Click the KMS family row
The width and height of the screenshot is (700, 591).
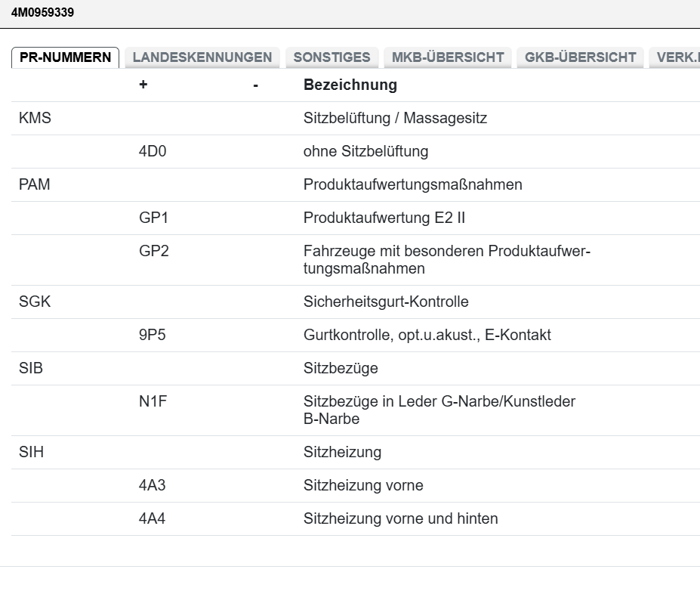tap(35, 119)
